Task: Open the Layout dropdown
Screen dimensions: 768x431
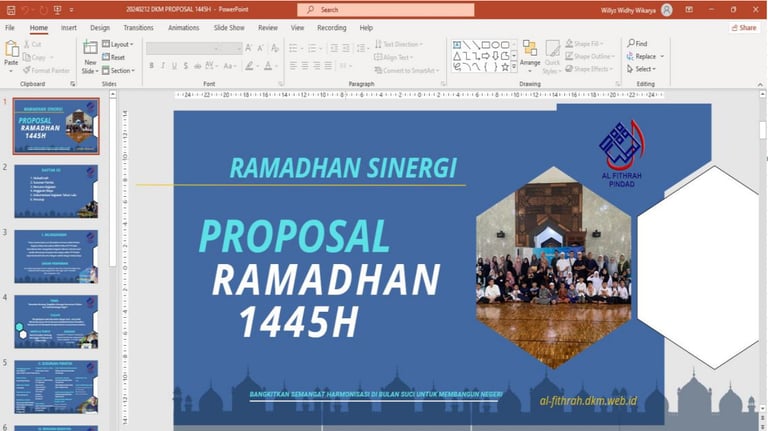Action: click(118, 45)
